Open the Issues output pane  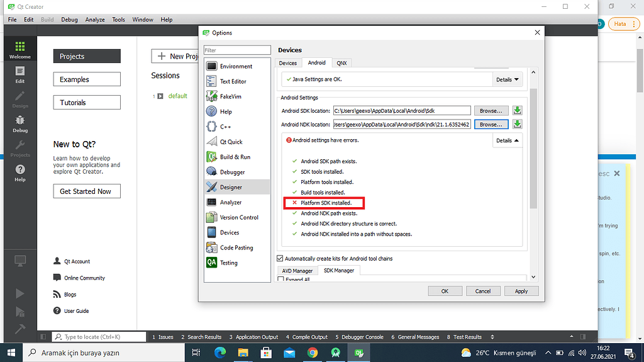[163, 337]
